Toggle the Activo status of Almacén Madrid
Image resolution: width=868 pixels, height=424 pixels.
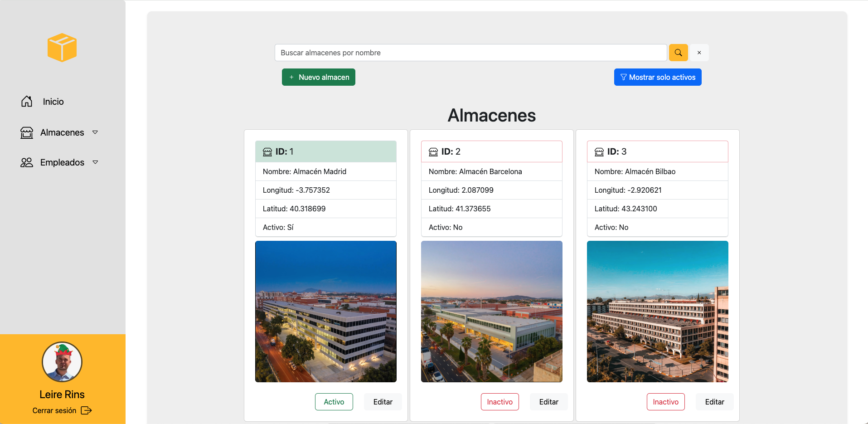334,402
